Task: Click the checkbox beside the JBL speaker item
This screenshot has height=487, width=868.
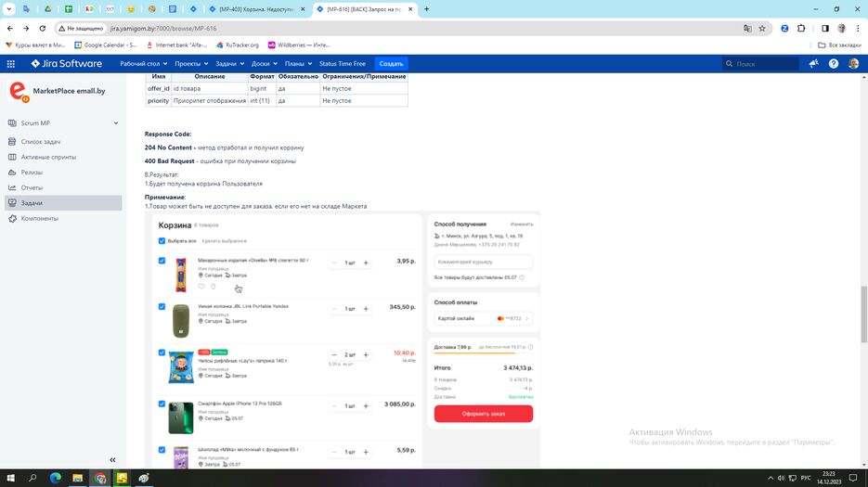Action: [x=162, y=307]
